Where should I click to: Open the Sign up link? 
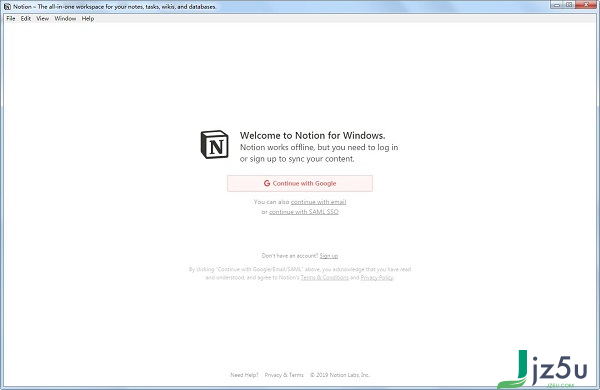click(329, 256)
